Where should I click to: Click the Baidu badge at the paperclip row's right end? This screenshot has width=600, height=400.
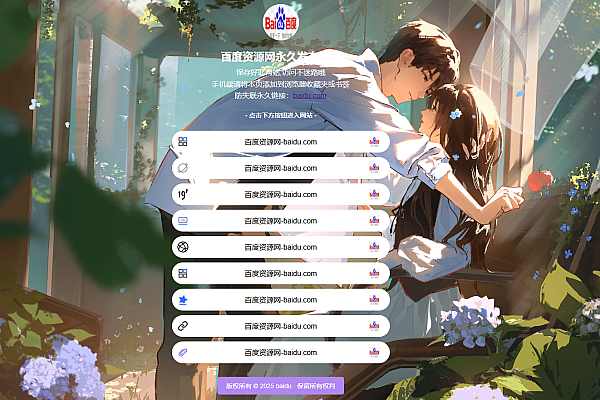click(375, 352)
